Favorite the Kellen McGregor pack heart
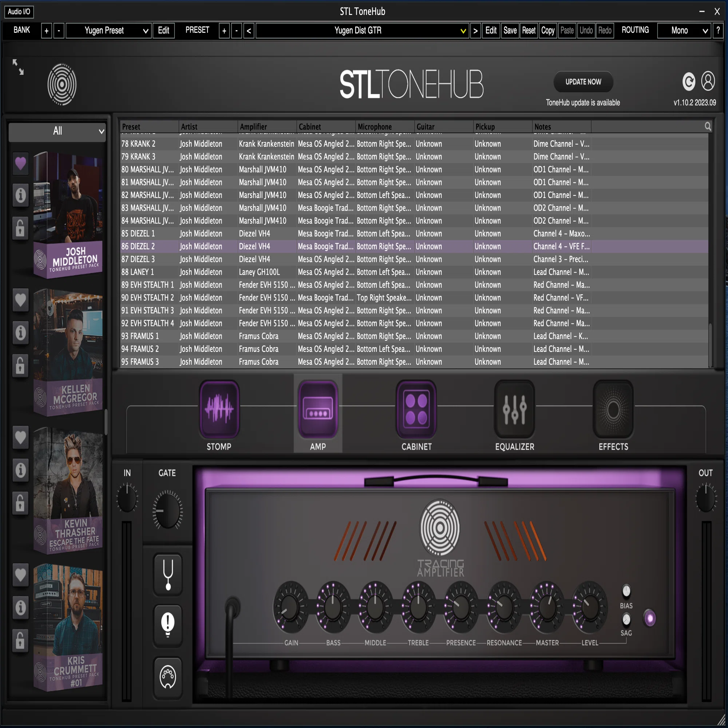The width and height of the screenshot is (728, 728). pyautogui.click(x=21, y=300)
